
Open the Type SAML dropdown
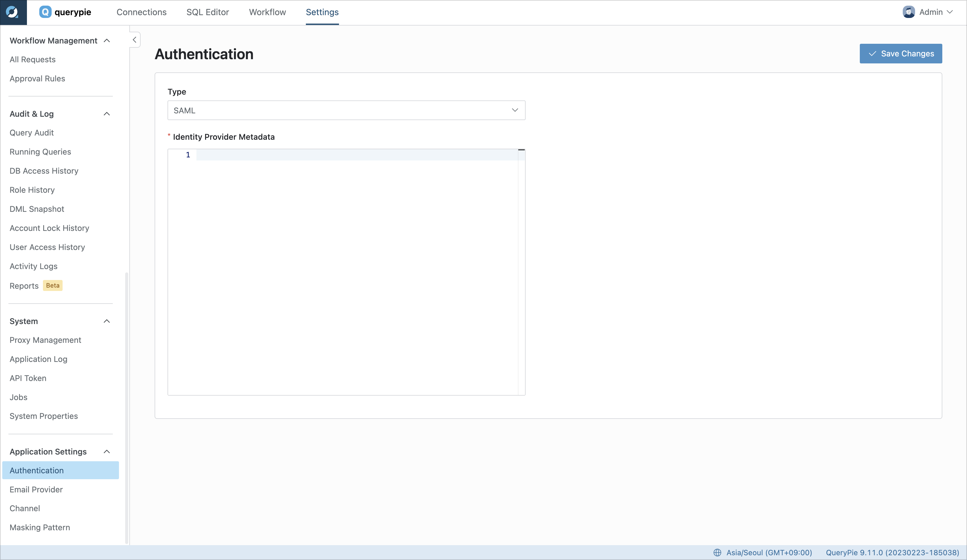(x=346, y=111)
